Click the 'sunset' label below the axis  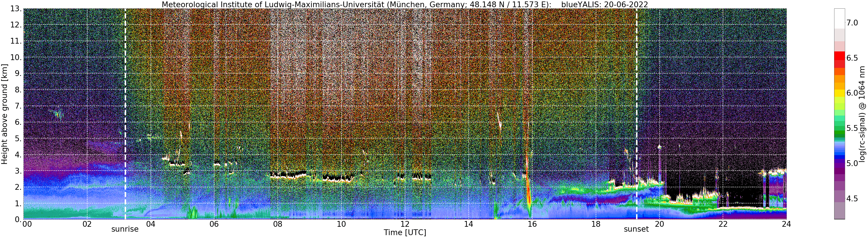636,229
